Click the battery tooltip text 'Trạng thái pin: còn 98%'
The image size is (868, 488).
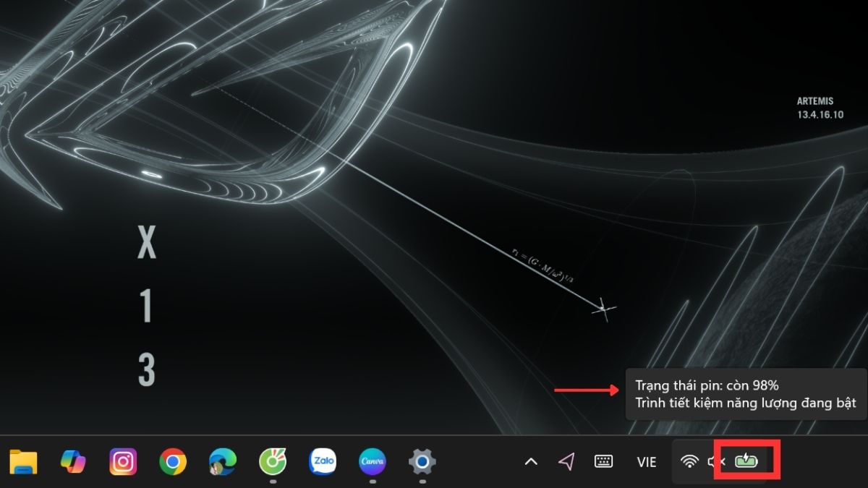click(707, 385)
